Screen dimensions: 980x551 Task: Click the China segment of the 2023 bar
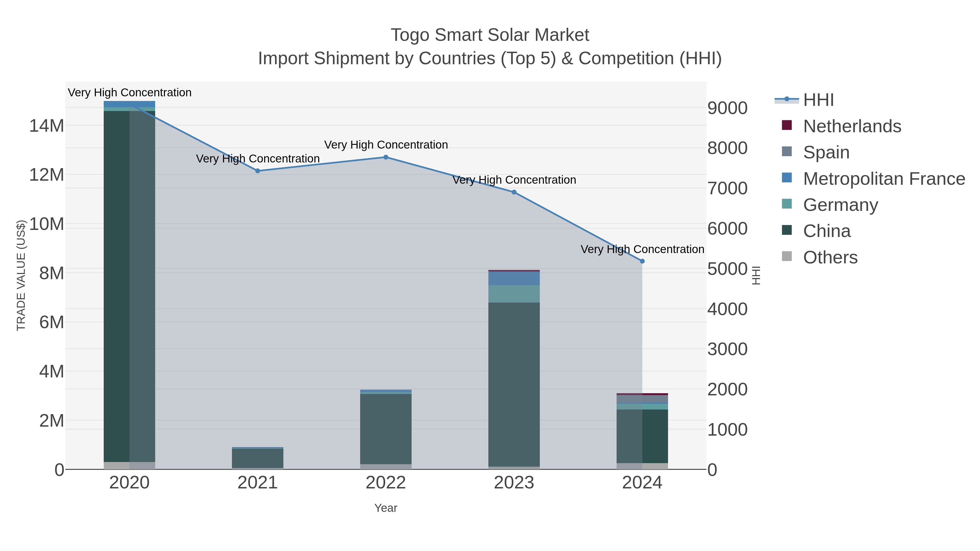(514, 384)
